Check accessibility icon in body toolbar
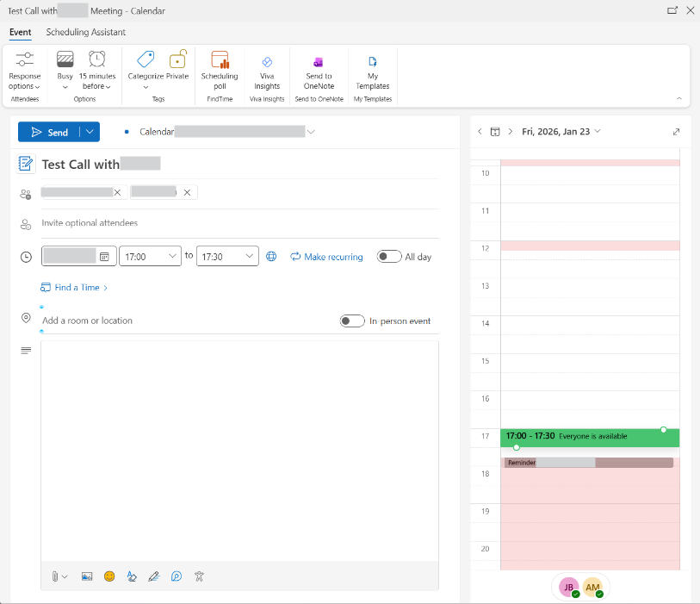This screenshot has height=604, width=700. click(199, 576)
